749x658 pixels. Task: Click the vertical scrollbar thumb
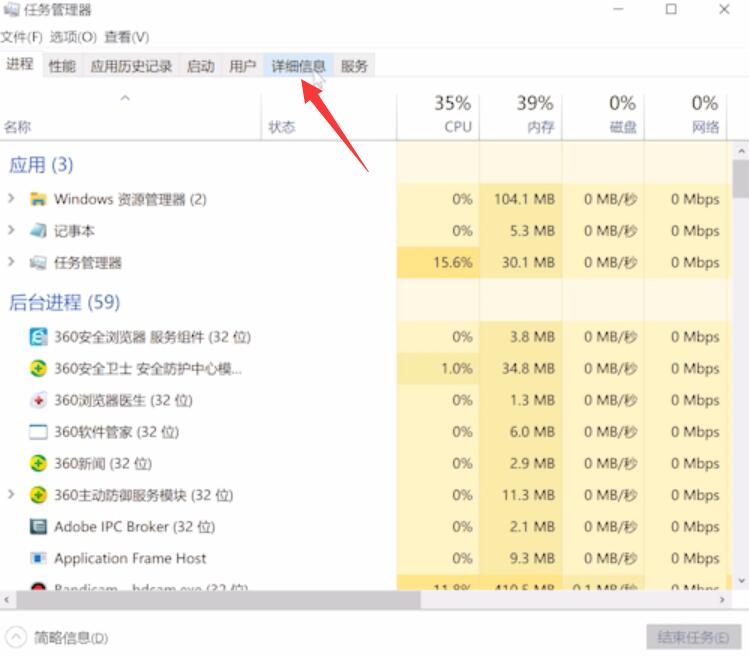click(741, 179)
